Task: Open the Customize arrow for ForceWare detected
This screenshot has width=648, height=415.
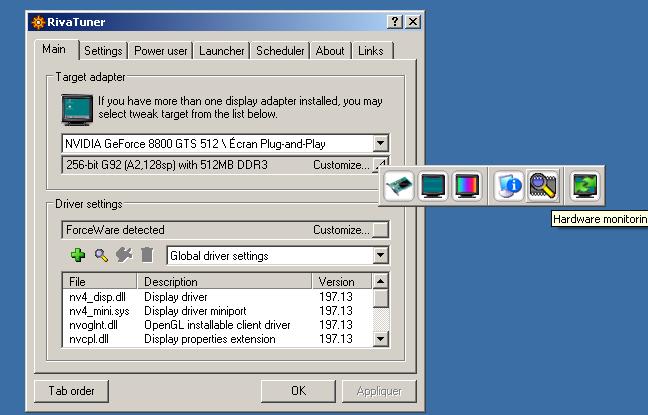Action: pos(380,230)
